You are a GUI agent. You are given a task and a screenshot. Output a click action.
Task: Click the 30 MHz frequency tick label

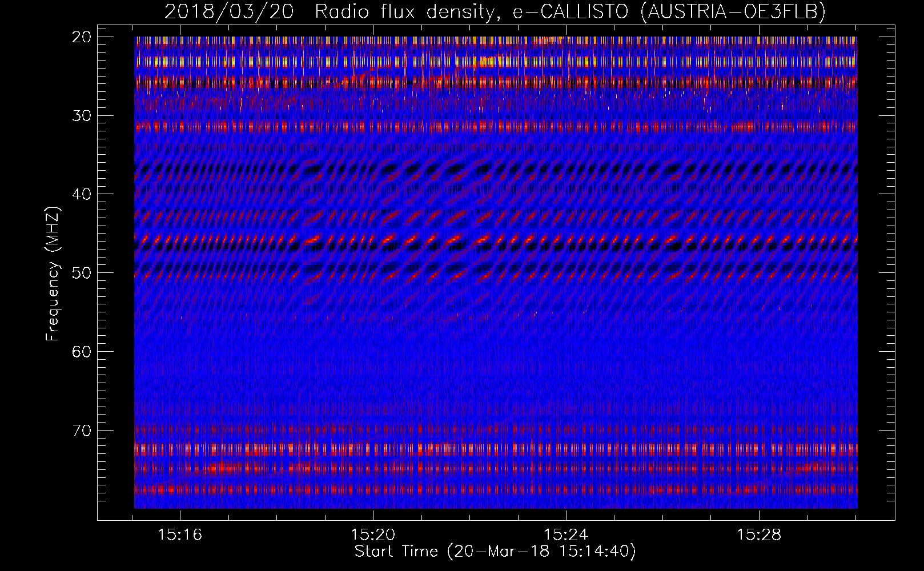(x=82, y=116)
